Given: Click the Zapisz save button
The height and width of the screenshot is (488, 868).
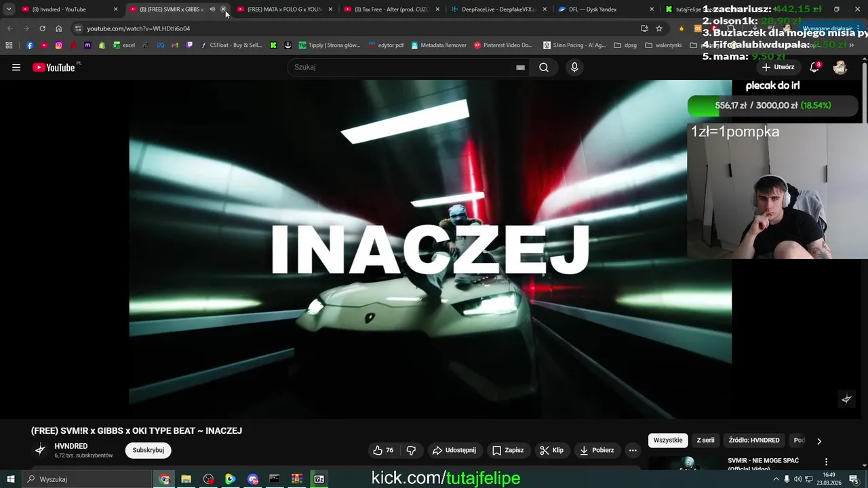Looking at the screenshot, I should tap(508, 450).
